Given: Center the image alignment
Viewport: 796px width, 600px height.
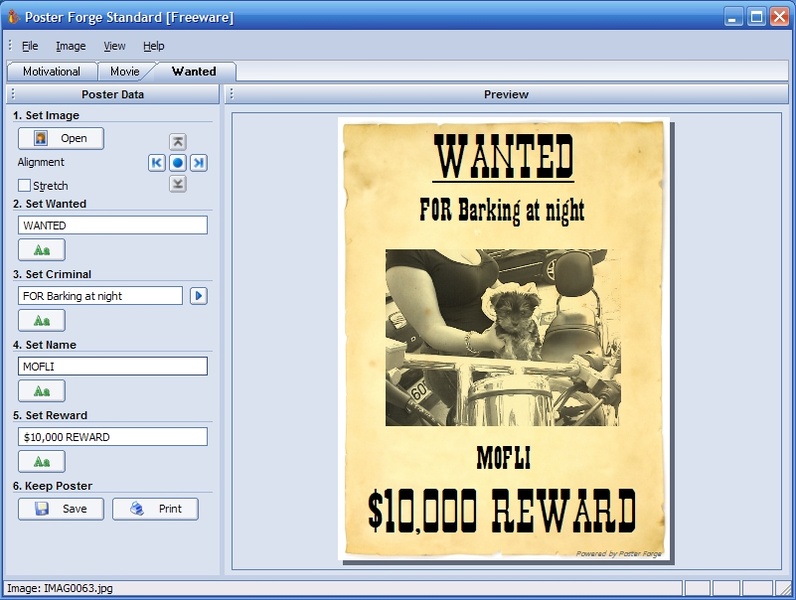Looking at the screenshot, I should pos(178,163).
